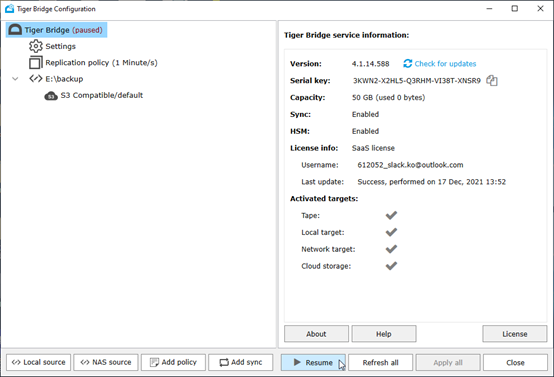Viewport: 554px width, 377px height.
Task: Add a NAS source
Action: pos(106,362)
